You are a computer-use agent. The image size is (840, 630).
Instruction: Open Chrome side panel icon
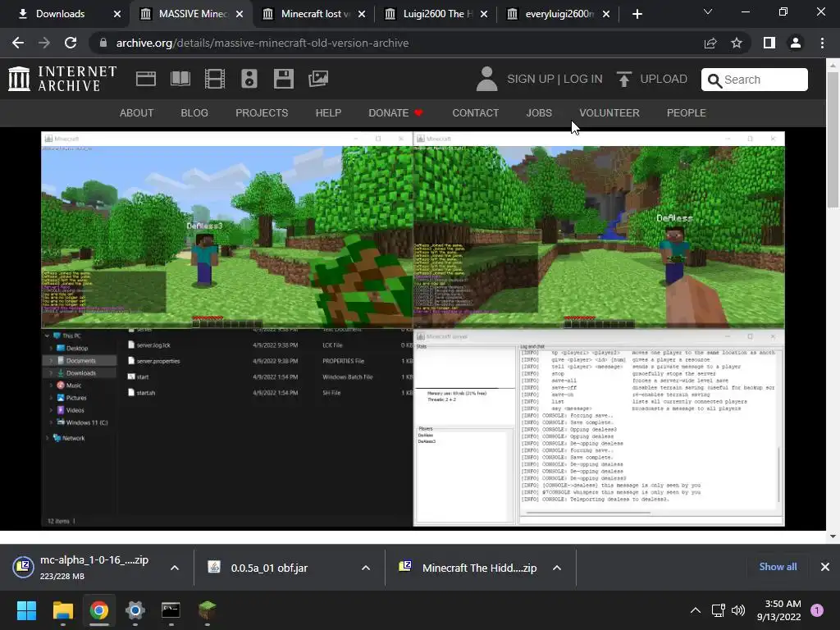769,43
